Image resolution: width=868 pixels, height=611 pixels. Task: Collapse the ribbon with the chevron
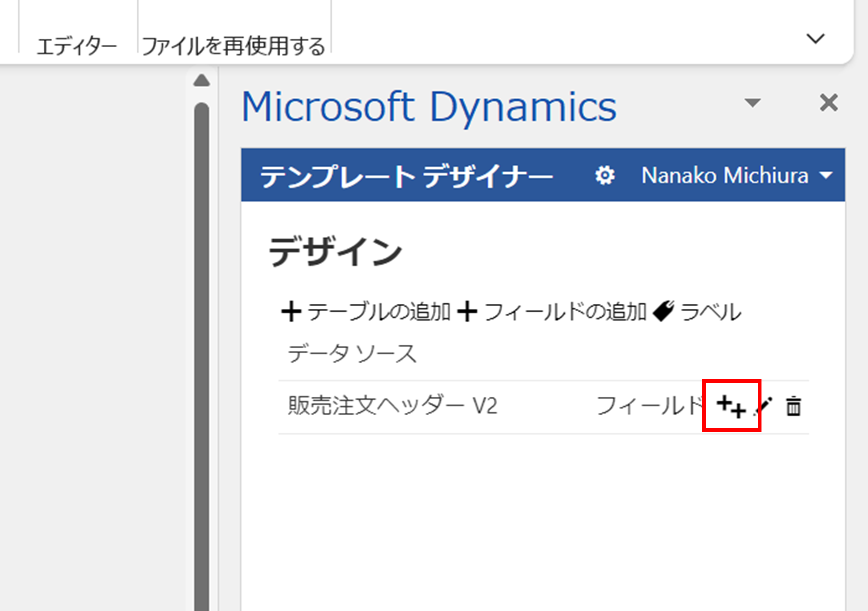(x=815, y=38)
